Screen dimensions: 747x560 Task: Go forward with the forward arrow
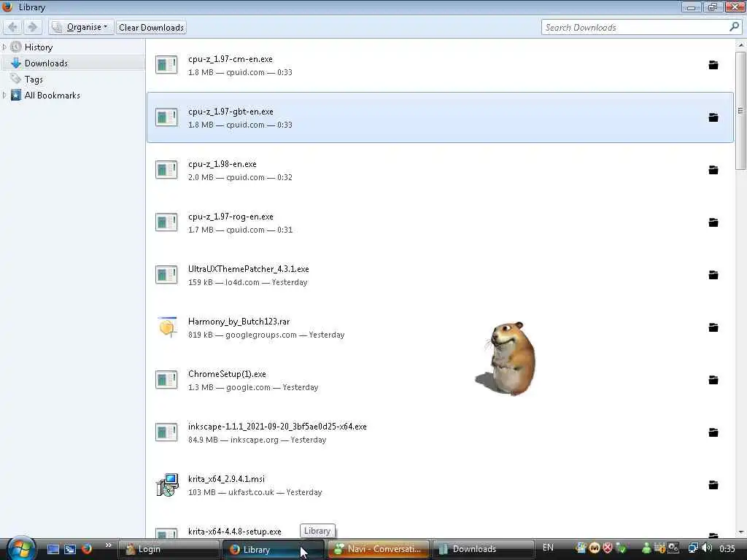[x=32, y=27]
